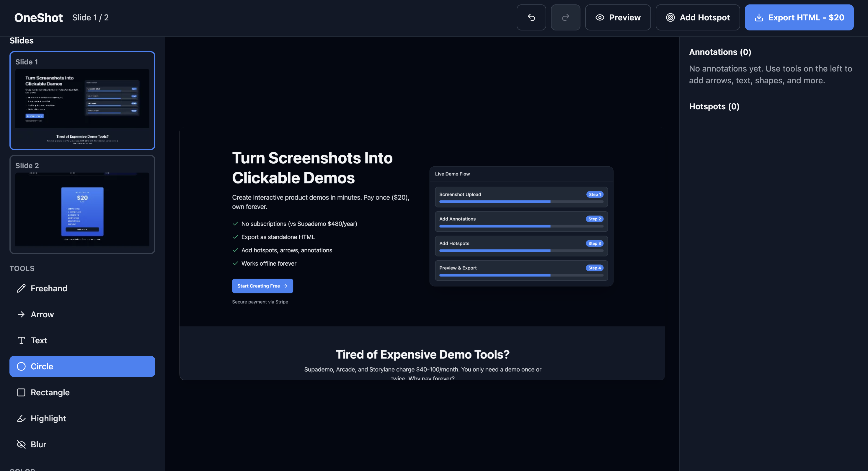Image resolution: width=868 pixels, height=471 pixels.
Task: Open Preview mode
Action: [618, 17]
